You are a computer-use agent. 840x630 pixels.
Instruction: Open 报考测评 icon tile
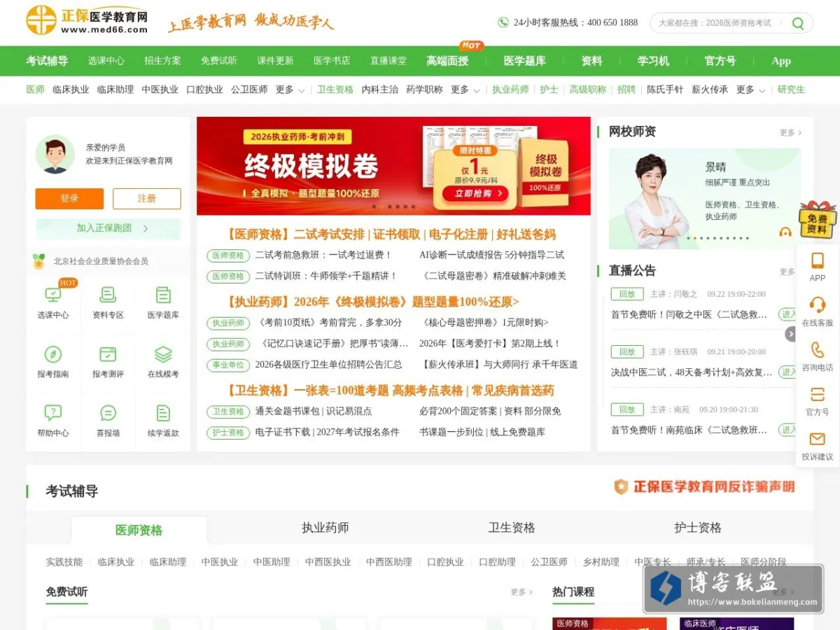108,354
